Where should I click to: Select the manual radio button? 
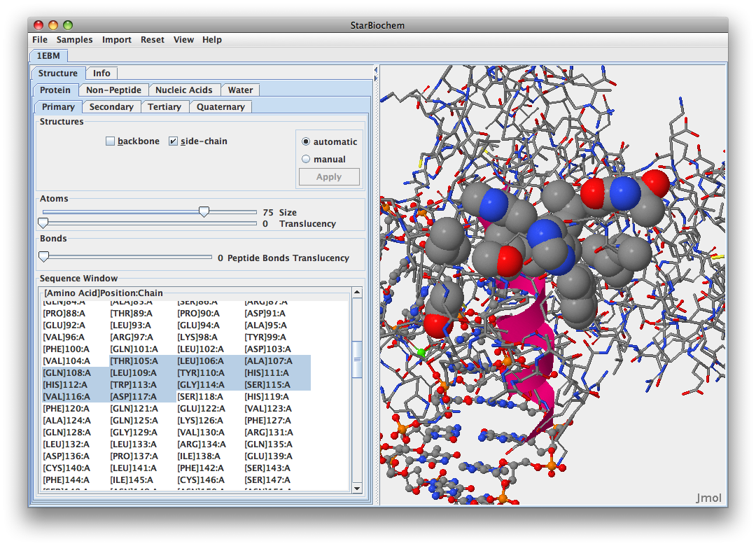306,159
